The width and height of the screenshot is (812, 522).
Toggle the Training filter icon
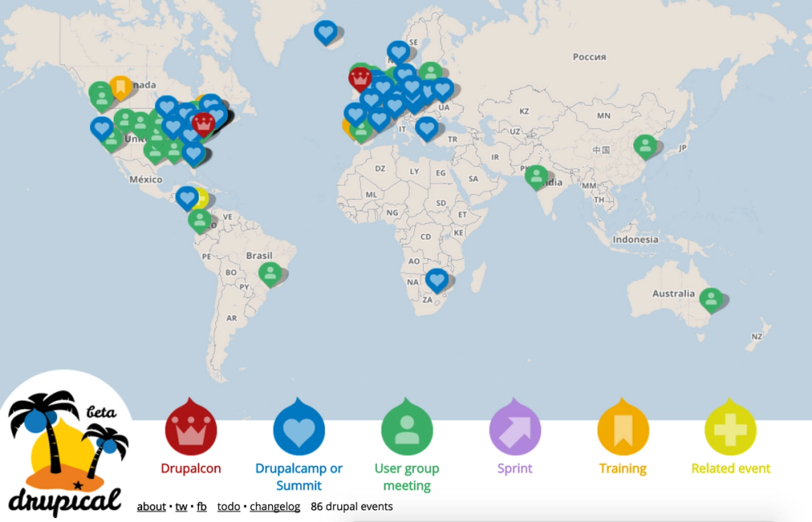[623, 427]
